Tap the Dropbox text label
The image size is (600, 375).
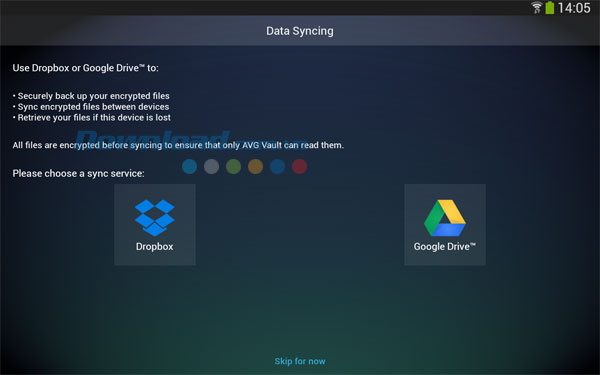pyautogui.click(x=155, y=246)
